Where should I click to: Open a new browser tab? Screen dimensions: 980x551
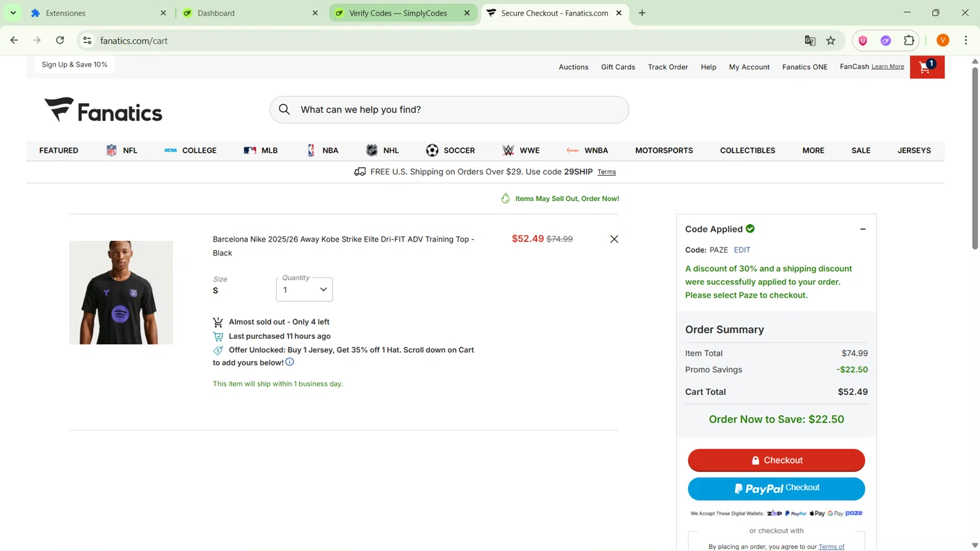[642, 13]
